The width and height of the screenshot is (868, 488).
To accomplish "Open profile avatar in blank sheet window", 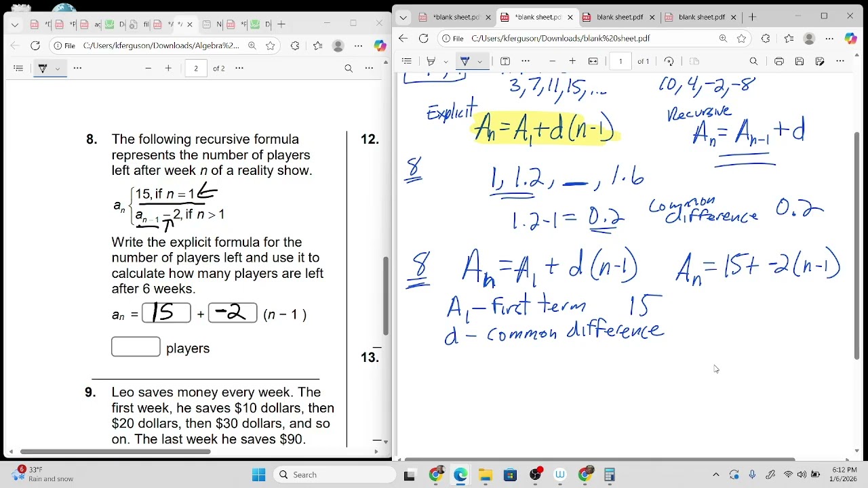I will pos(809,39).
